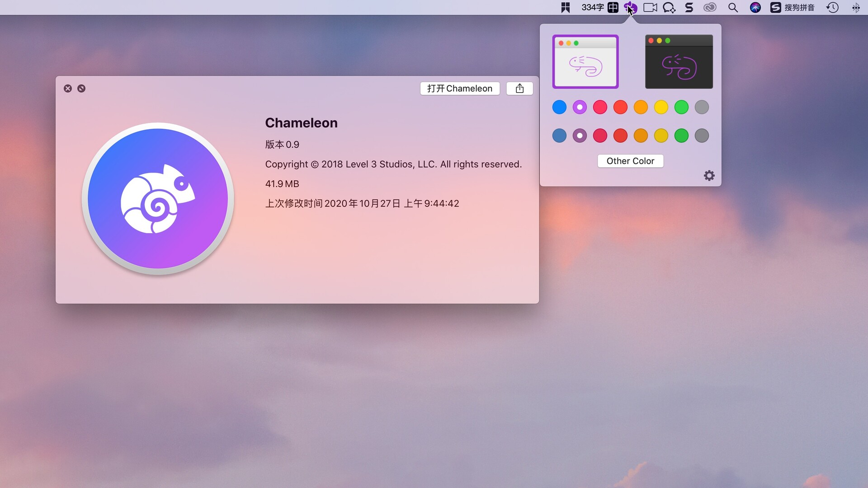Screen dimensions: 868x488
Task: Click the video camera menu bar icon
Action: pyautogui.click(x=650, y=8)
